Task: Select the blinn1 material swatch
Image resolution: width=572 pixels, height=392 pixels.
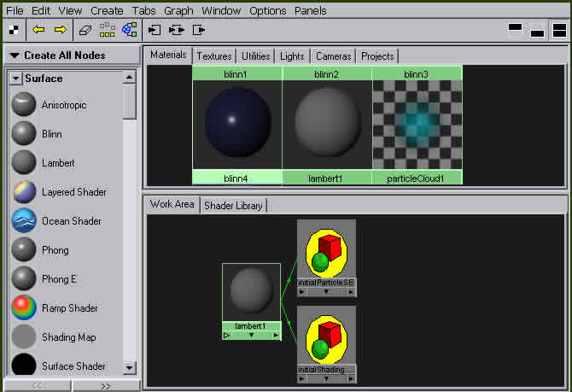Action: (237, 118)
